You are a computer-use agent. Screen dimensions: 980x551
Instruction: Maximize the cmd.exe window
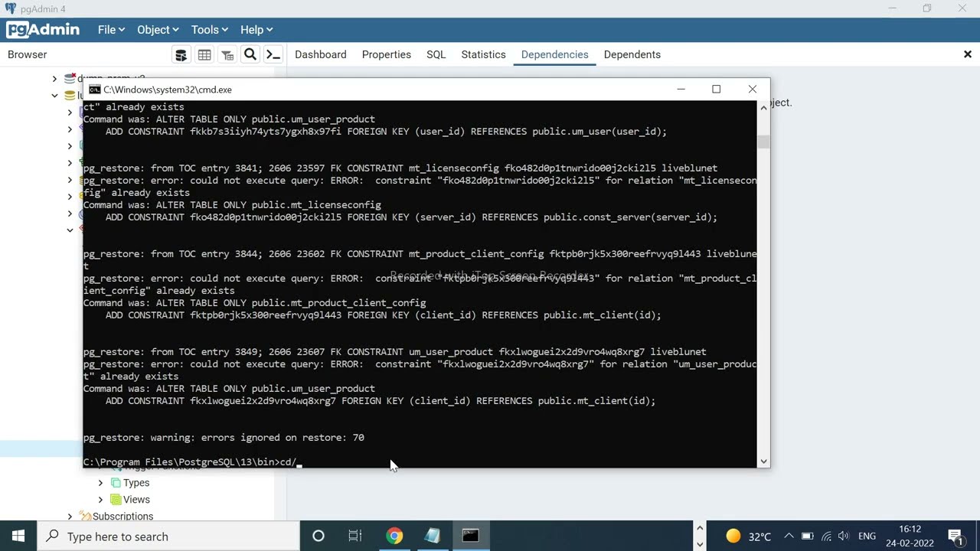click(717, 90)
